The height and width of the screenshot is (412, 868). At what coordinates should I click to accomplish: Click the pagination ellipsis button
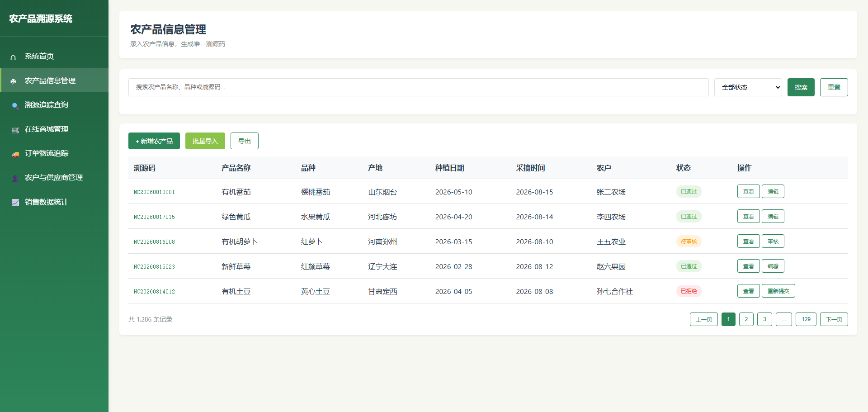[784, 319]
